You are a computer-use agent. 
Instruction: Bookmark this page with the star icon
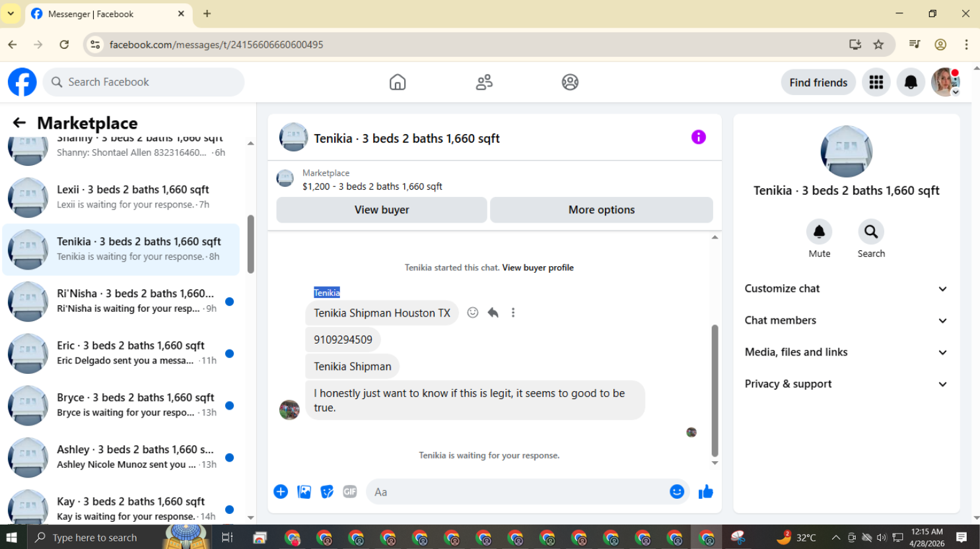click(x=878, y=44)
